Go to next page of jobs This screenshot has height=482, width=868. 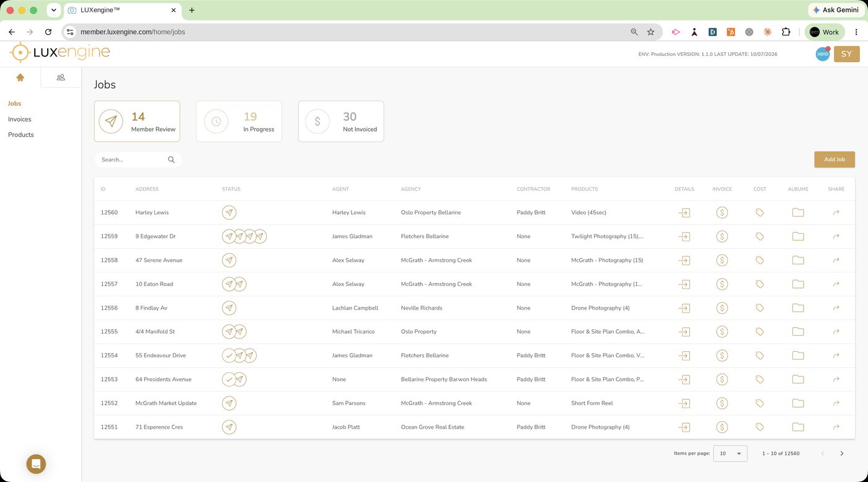[x=841, y=453]
